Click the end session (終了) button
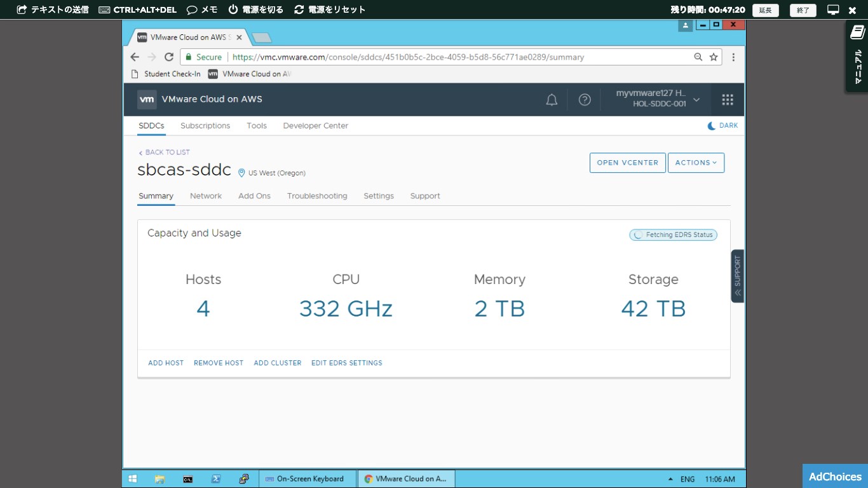Image resolution: width=868 pixels, height=488 pixels. (803, 10)
